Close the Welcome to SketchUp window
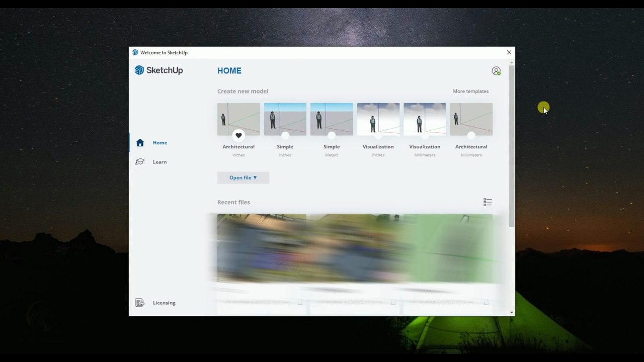The image size is (644, 362). (x=509, y=52)
